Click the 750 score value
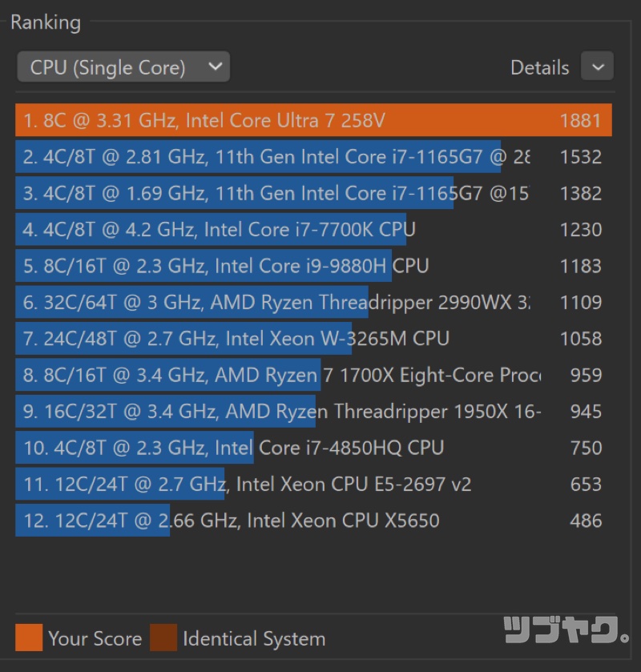The image size is (641, 672). pos(586,449)
